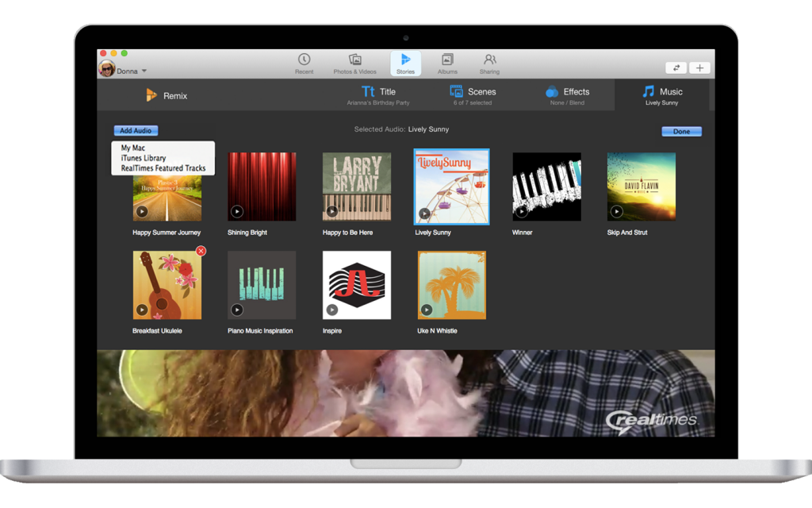Play the Inspire track preview

click(331, 310)
